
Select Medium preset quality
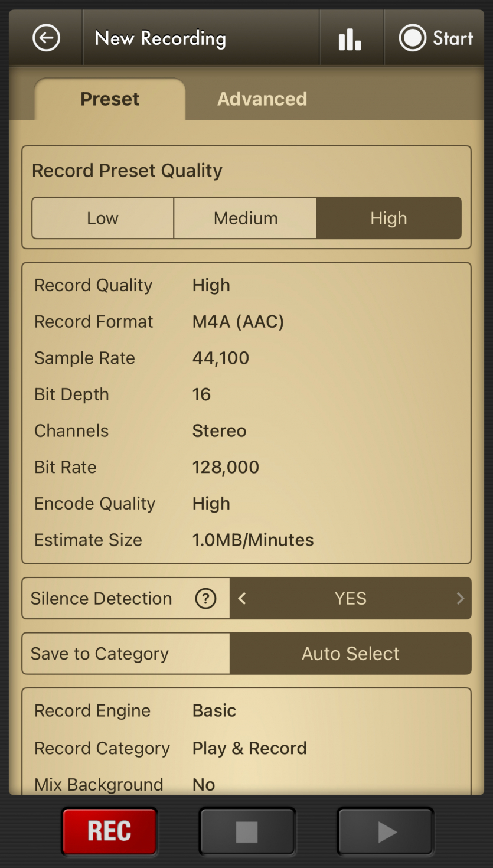[x=246, y=218]
